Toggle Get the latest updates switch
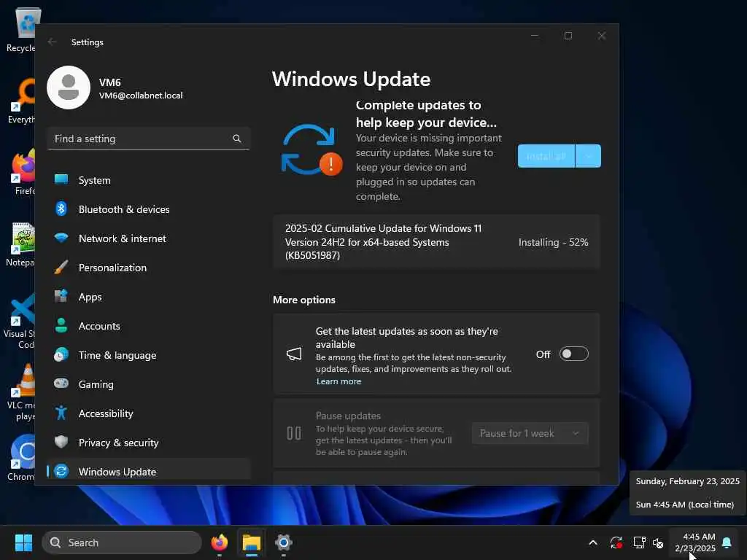This screenshot has height=560, width=747. [x=573, y=354]
